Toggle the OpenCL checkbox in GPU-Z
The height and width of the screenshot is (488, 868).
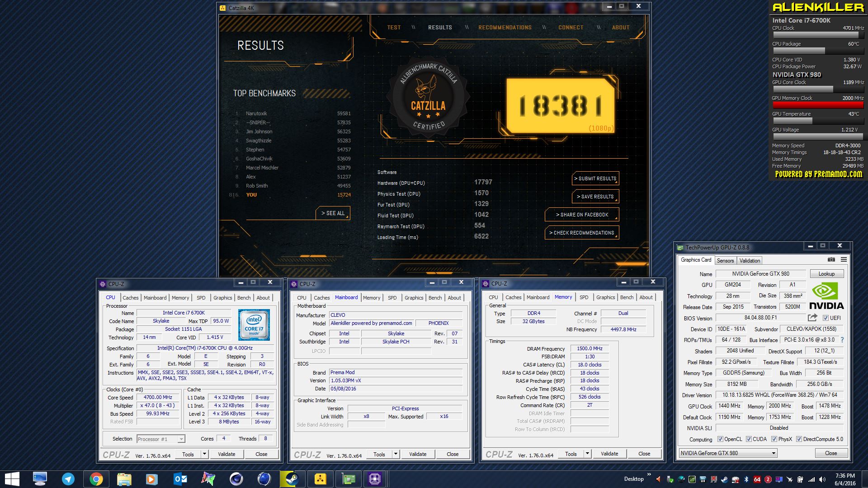tap(720, 439)
